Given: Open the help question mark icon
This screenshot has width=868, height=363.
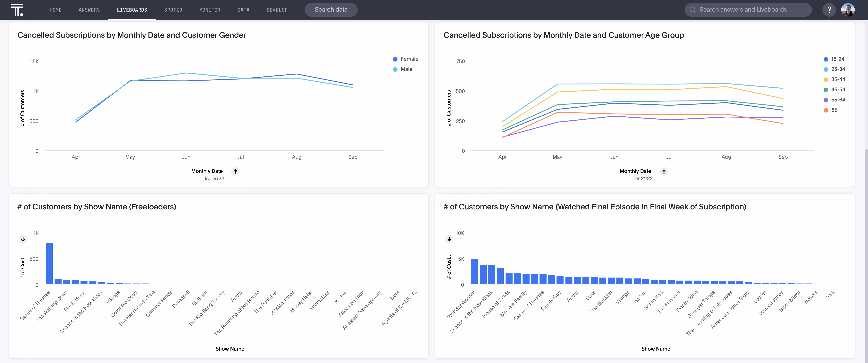Looking at the screenshot, I should click(829, 10).
